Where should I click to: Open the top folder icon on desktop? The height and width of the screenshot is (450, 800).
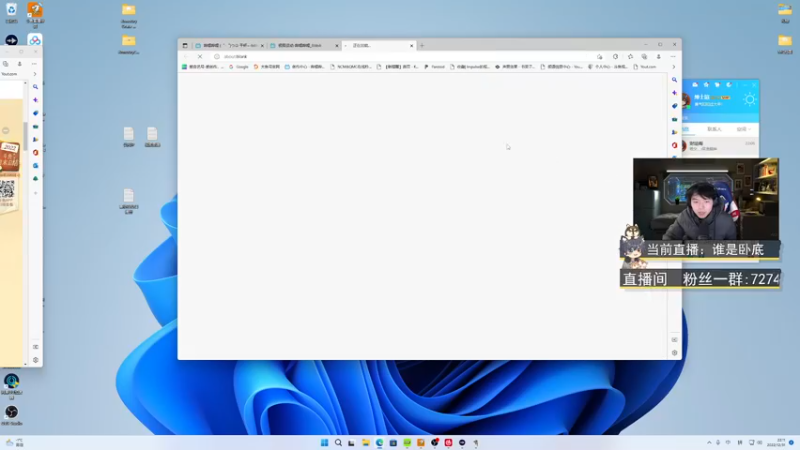[129, 14]
